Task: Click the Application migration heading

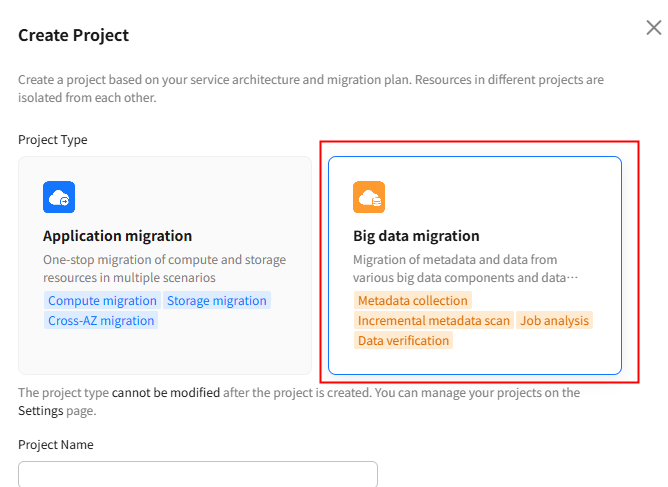Action: click(x=117, y=236)
